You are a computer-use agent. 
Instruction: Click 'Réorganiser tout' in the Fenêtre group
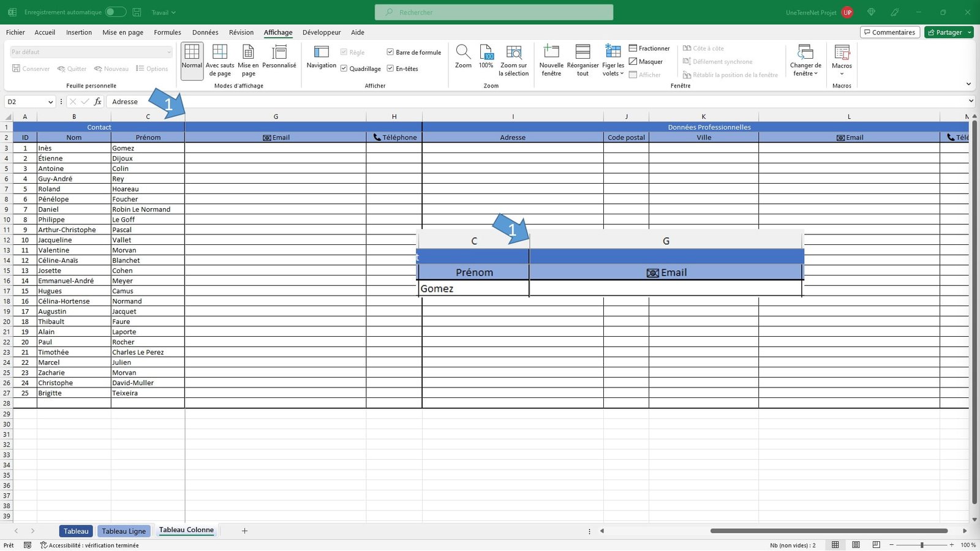[582, 59]
